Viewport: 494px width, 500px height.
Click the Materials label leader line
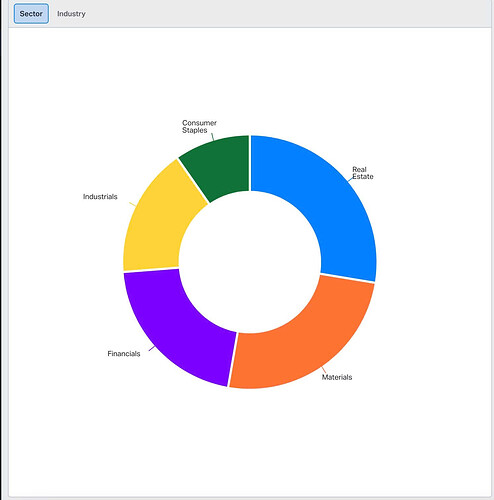(324, 370)
